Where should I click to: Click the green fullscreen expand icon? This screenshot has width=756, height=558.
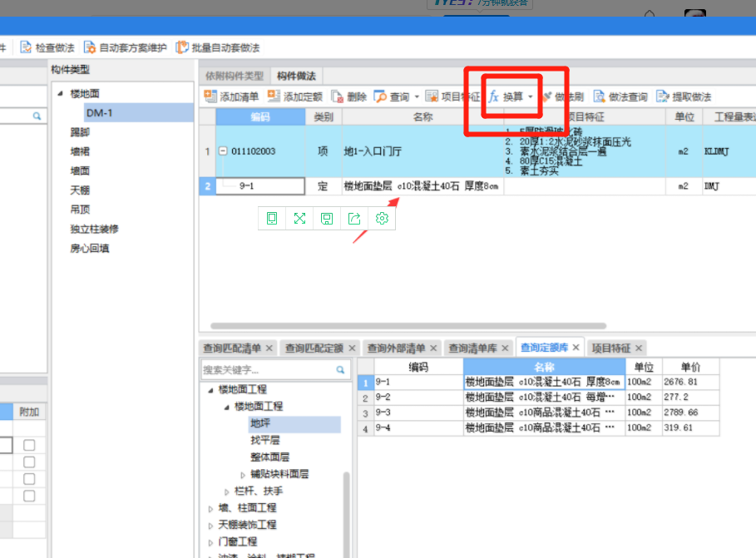(299, 219)
